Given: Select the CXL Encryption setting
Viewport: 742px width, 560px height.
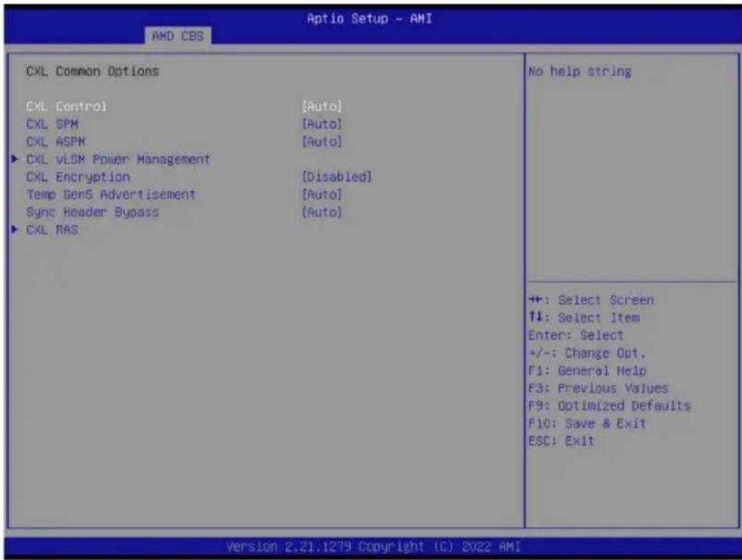Looking at the screenshot, I should [x=78, y=177].
